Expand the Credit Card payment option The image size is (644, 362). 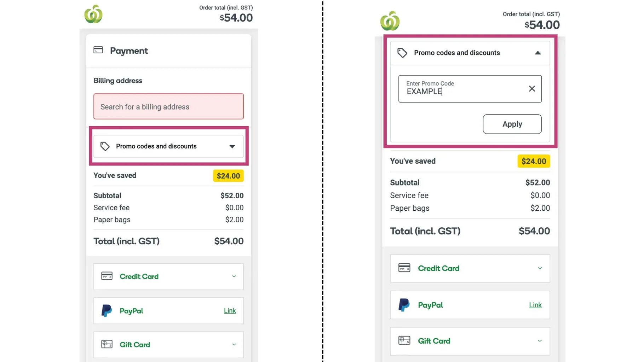pos(234,276)
